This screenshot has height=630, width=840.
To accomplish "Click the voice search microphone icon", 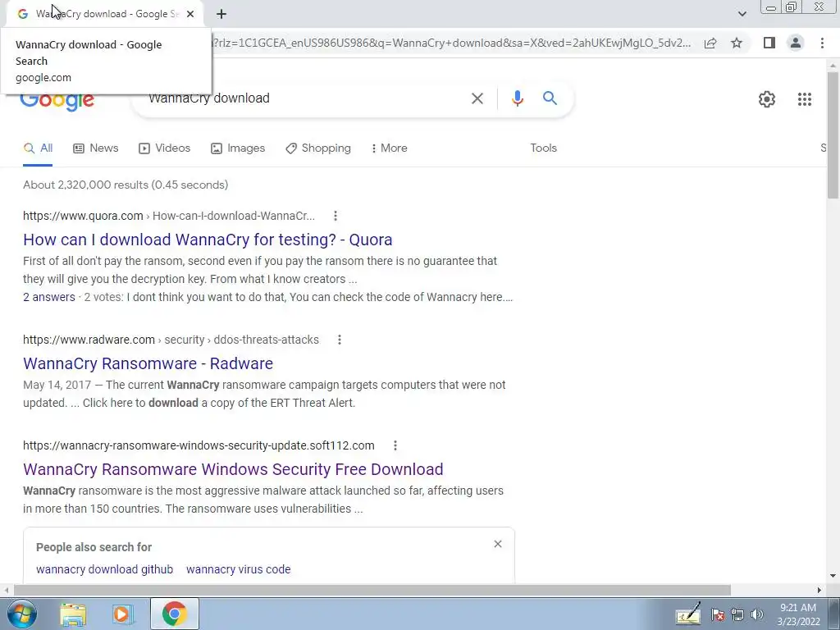I will (x=517, y=98).
